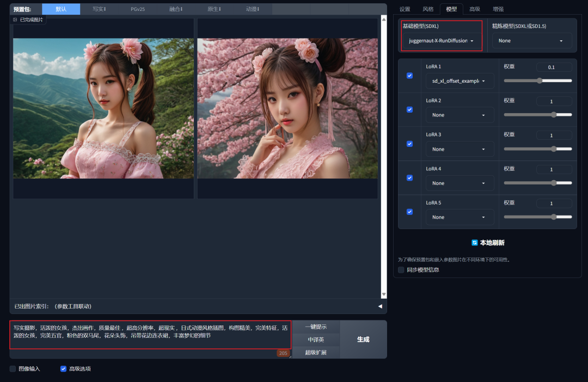Enable the 同步模型信息 checkbox
Image resolution: width=588 pixels, height=382 pixels.
pyautogui.click(x=401, y=270)
